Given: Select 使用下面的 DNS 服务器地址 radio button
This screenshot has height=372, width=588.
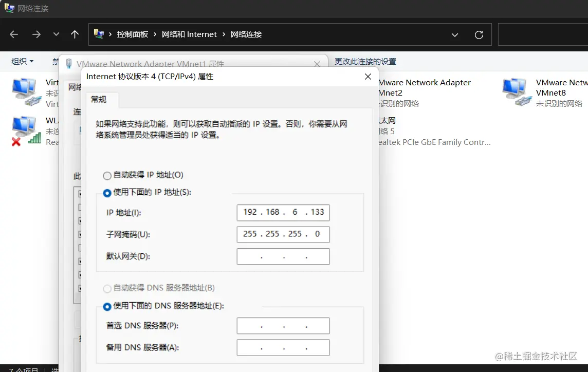Looking at the screenshot, I should click(x=107, y=306).
